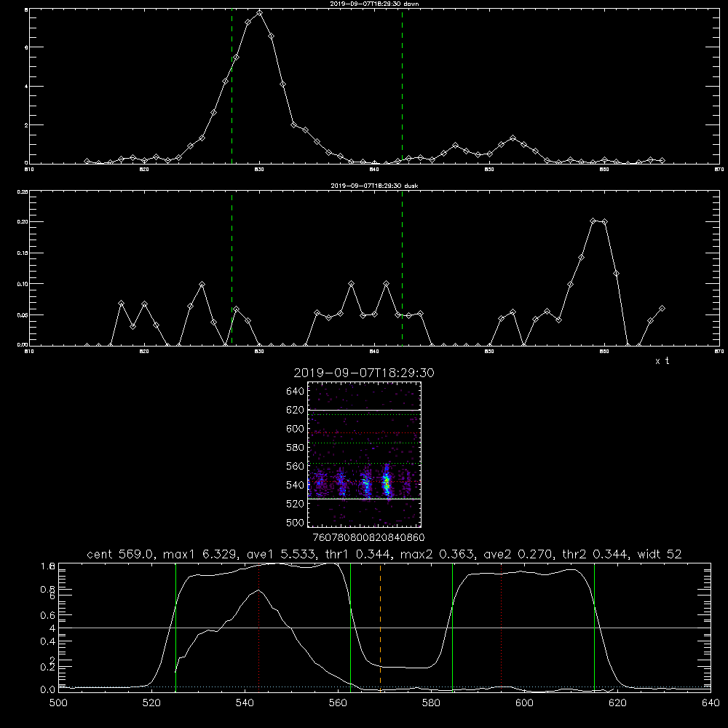Image resolution: width=728 pixels, height=728 pixels.
Task: Click the '640' x-axis label of the bottom plot
Action: pos(711,703)
